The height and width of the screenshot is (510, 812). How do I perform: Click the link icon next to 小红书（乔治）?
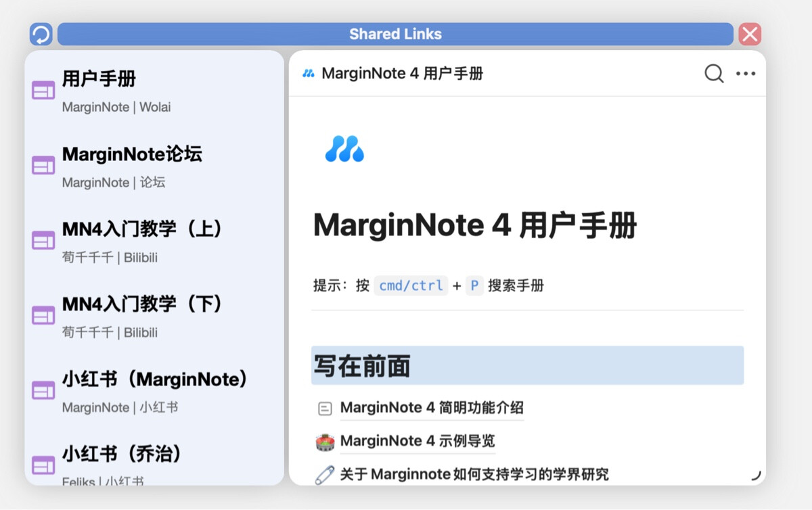point(43,465)
